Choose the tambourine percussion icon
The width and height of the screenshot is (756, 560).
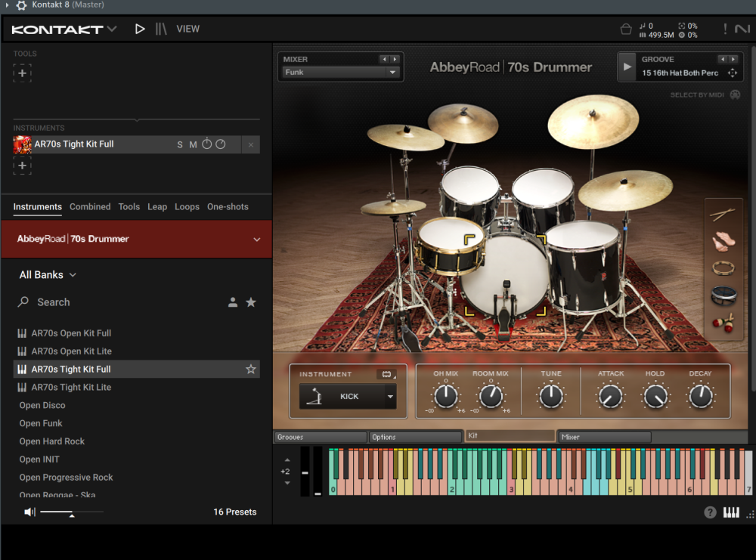tap(723, 268)
